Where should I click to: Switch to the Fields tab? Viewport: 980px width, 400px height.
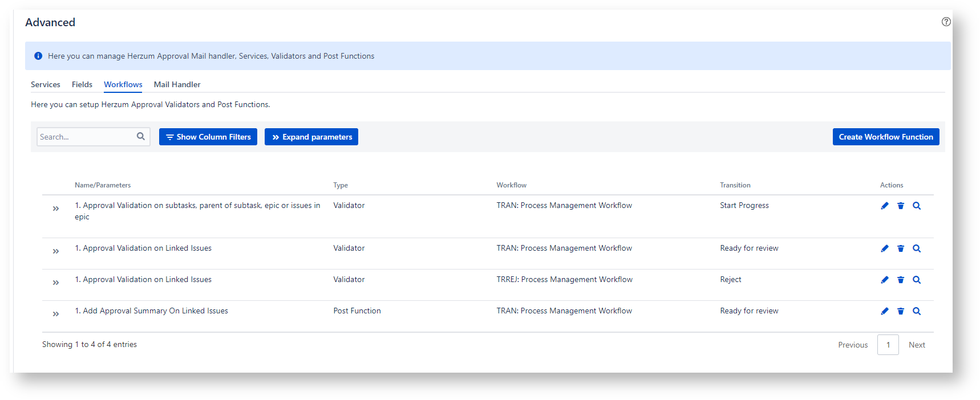82,84
